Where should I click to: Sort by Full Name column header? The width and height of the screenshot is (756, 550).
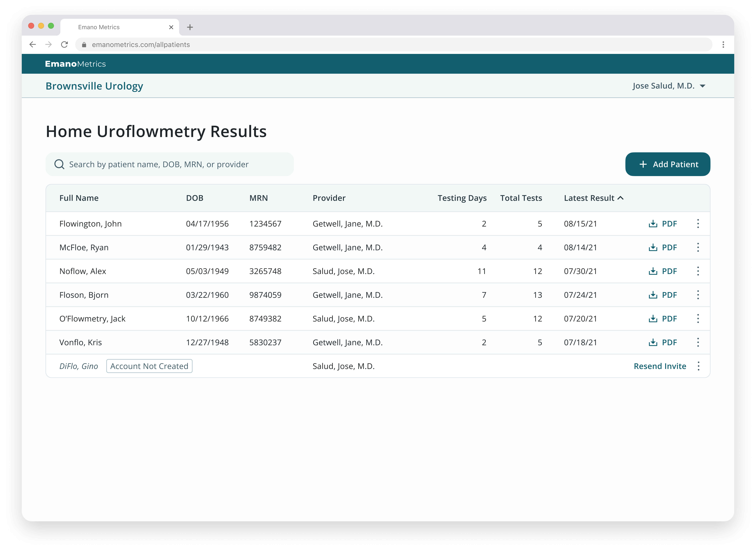[x=79, y=198]
